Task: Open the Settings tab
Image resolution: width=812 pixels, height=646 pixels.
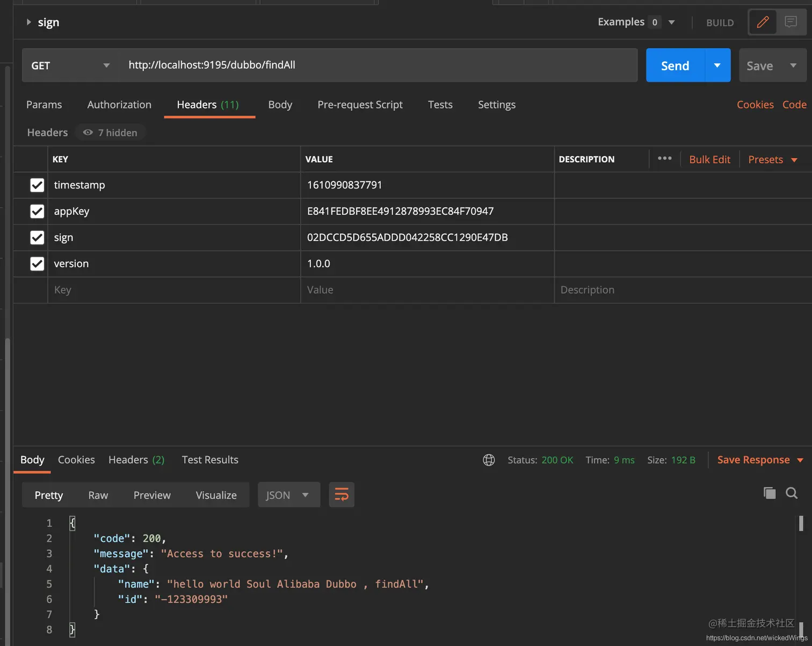Action: coord(497,105)
